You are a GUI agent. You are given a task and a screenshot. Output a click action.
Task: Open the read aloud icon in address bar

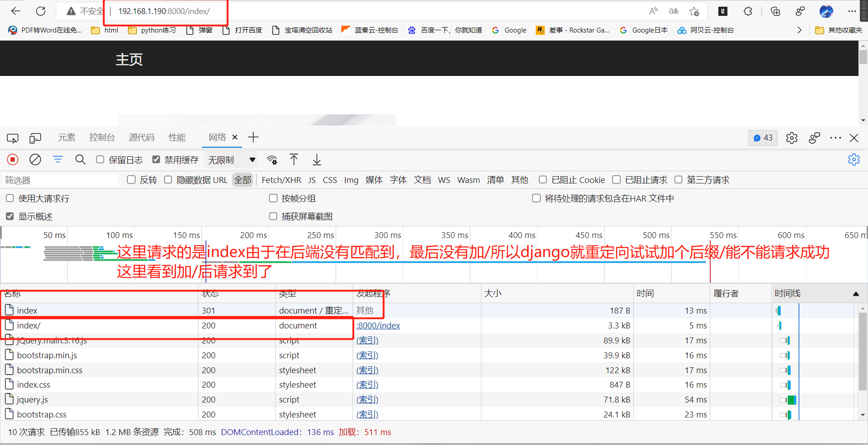tap(653, 11)
